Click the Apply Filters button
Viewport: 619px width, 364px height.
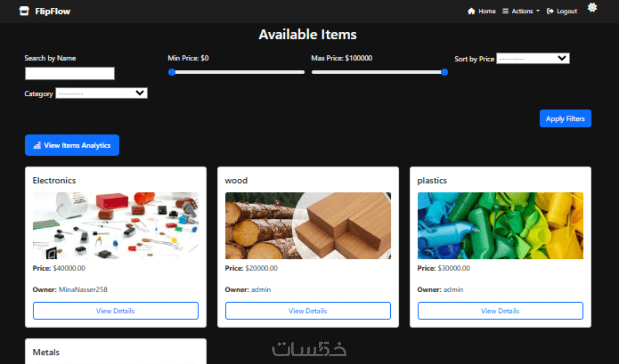[x=565, y=119]
